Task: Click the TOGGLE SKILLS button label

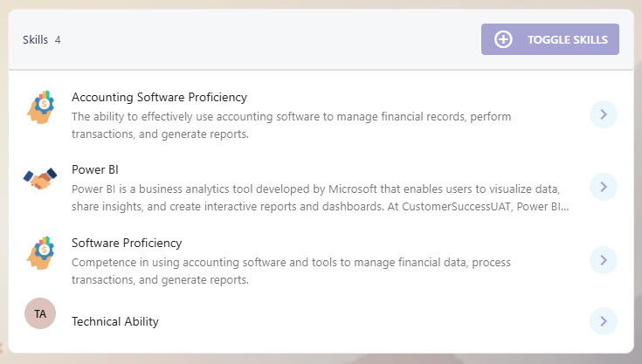Action: point(568,39)
